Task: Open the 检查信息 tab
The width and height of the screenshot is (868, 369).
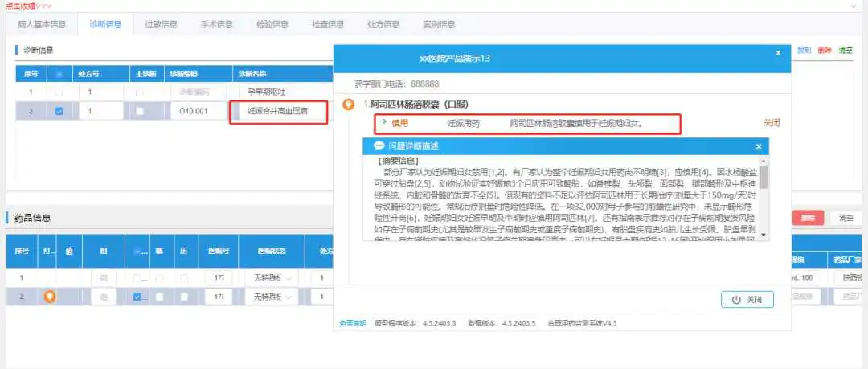Action: (x=328, y=24)
